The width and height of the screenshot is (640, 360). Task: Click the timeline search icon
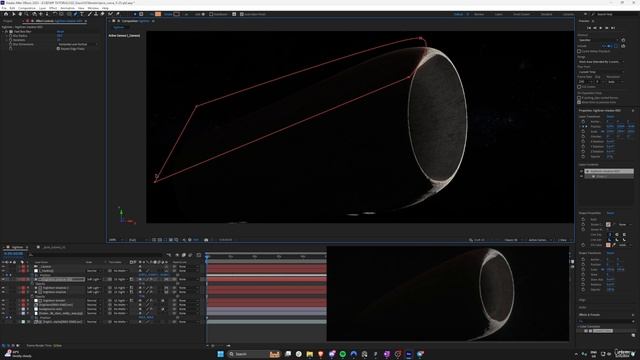31,255
